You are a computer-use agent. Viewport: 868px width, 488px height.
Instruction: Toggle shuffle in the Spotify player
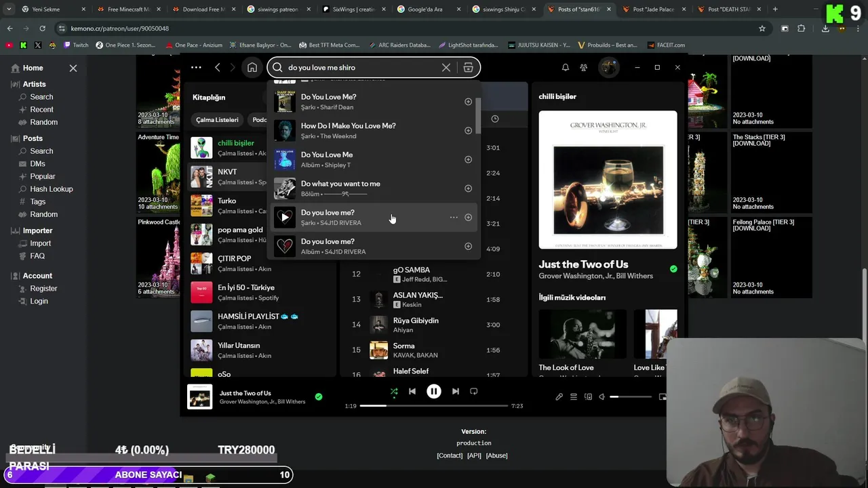394,391
